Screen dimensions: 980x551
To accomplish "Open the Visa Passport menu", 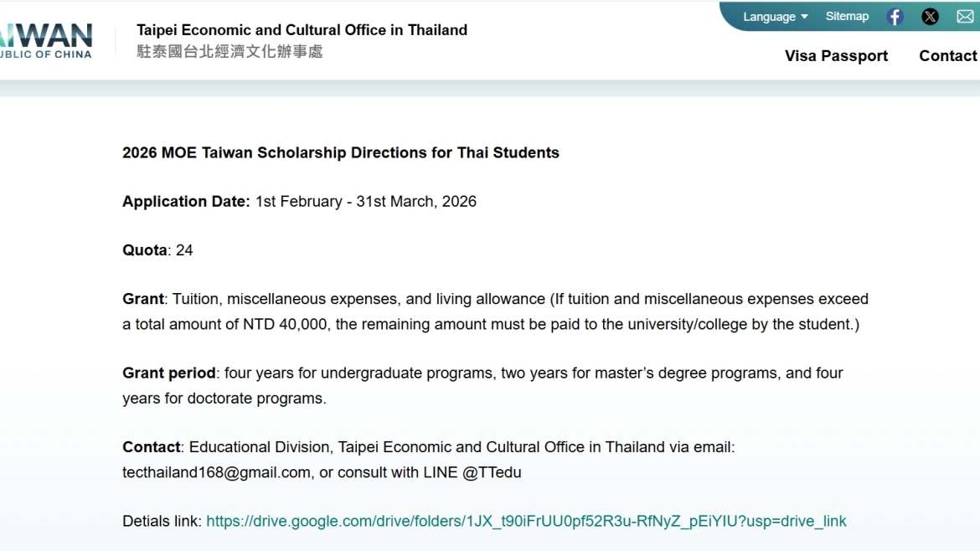I will click(836, 55).
